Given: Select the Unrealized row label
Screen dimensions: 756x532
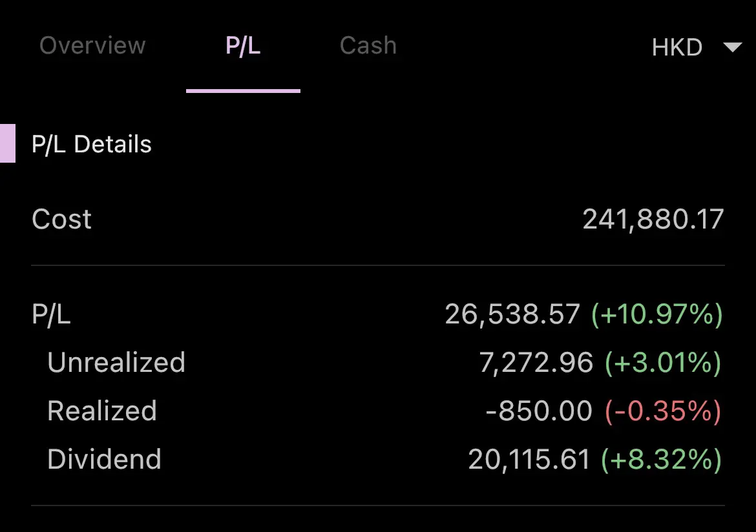Looking at the screenshot, I should point(116,362).
